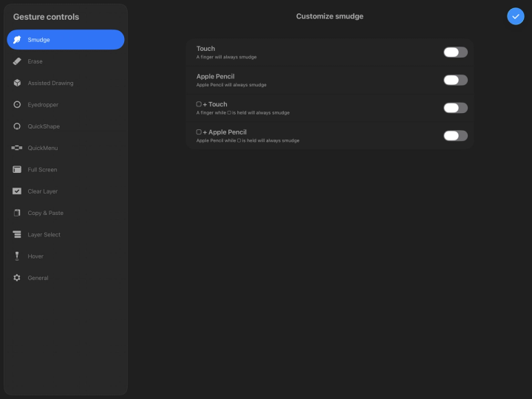532x399 pixels.
Task: Open the Eyedropper gesture settings label
Action: pyautogui.click(x=43, y=105)
